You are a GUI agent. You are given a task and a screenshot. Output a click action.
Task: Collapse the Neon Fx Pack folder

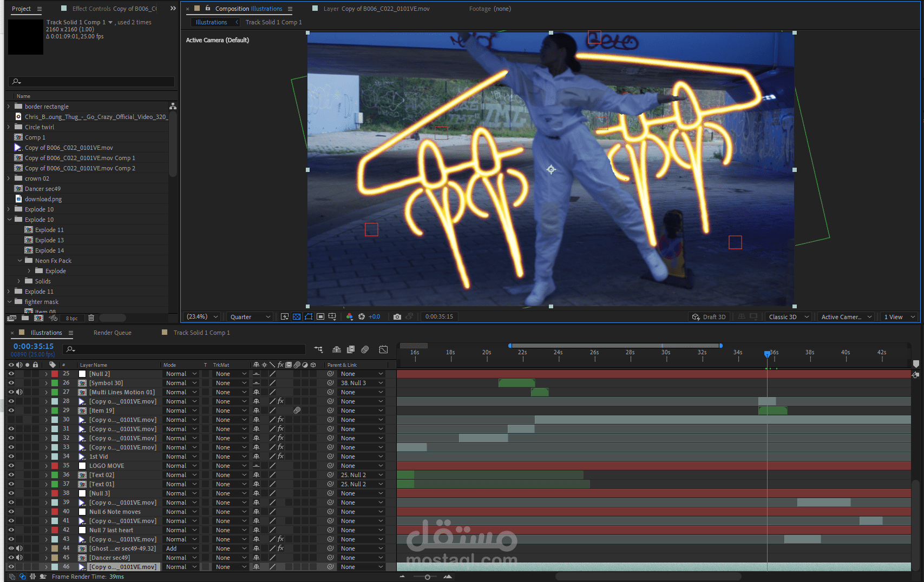click(20, 261)
